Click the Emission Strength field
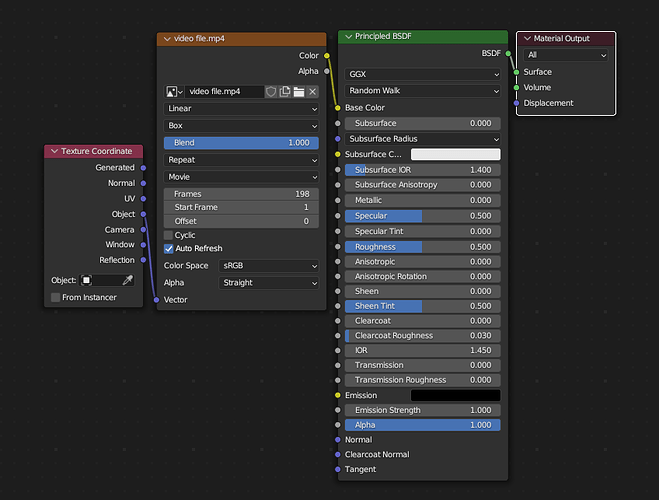This screenshot has width=659, height=500. [423, 410]
